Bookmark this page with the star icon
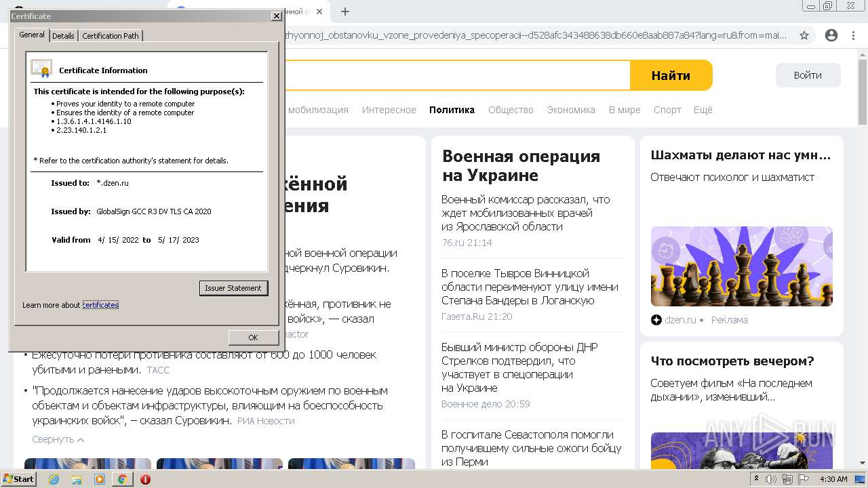This screenshot has width=868, height=488. (x=804, y=35)
